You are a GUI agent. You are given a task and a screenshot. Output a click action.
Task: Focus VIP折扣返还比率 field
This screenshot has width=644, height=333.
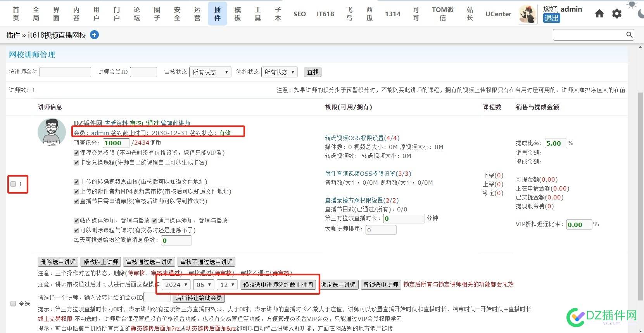point(579,225)
